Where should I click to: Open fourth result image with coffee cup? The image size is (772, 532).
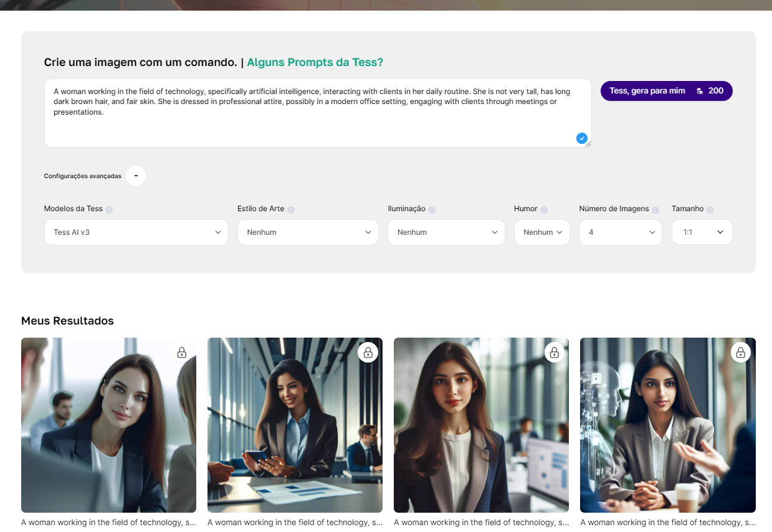tap(667, 425)
